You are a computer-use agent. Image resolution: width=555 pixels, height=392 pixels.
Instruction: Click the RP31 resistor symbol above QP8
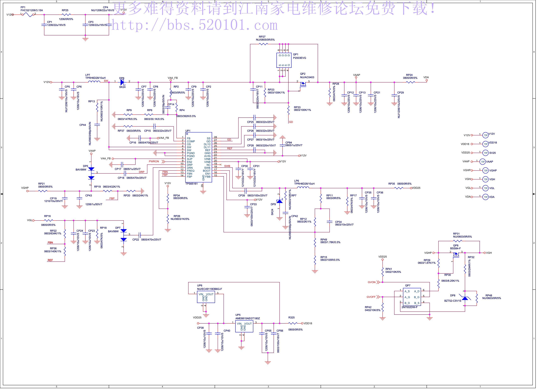pos(458,241)
